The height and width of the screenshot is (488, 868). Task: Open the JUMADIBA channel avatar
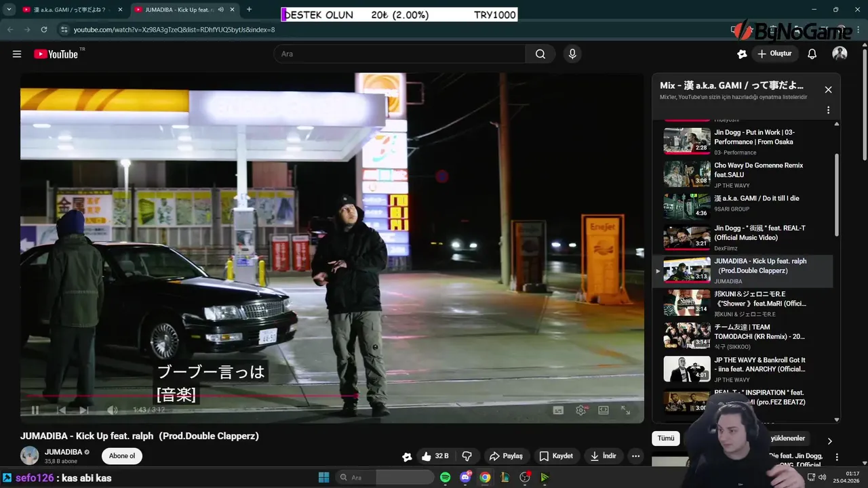pyautogui.click(x=30, y=455)
